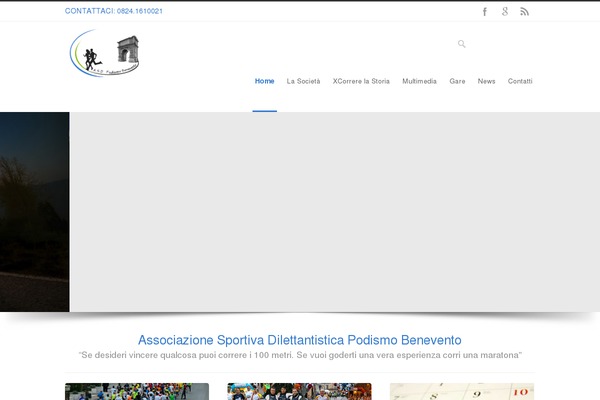The height and width of the screenshot is (400, 600).
Task: Open the XCorrere la Storia menu
Action: (x=361, y=81)
